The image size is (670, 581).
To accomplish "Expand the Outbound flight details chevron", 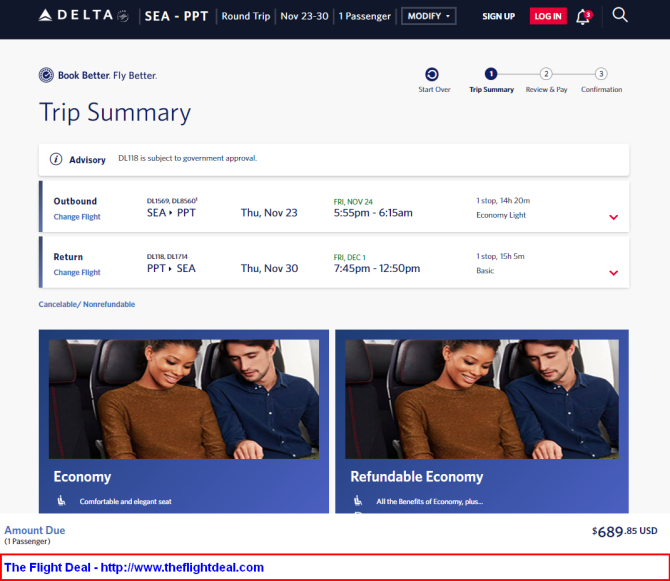I will (614, 217).
